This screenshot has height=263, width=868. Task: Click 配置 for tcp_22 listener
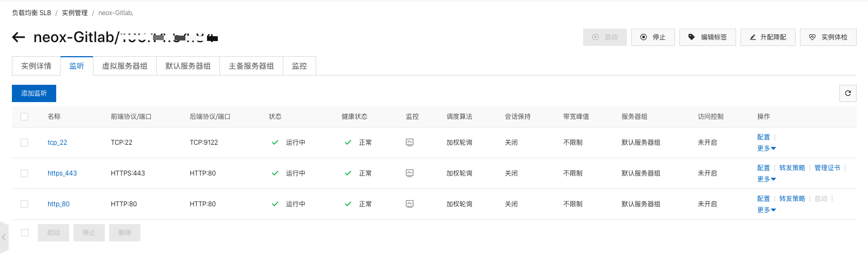pyautogui.click(x=764, y=137)
